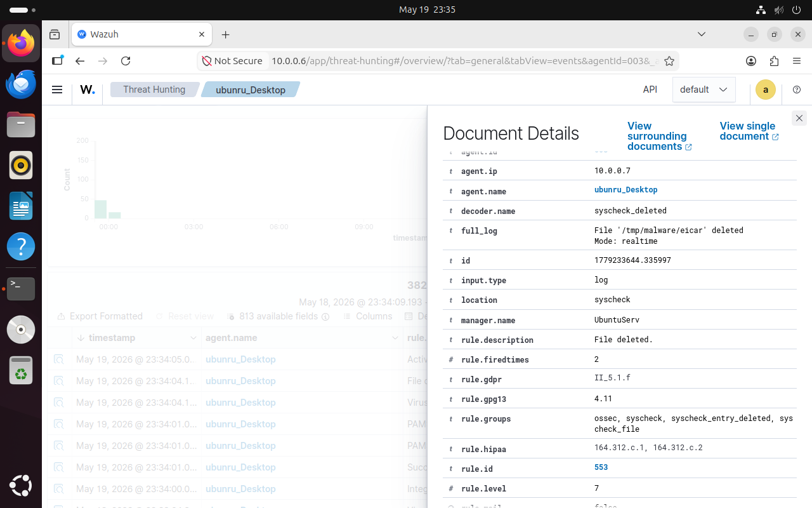Open the Firefox application menu
Image resolution: width=812 pixels, height=508 pixels.
point(797,61)
